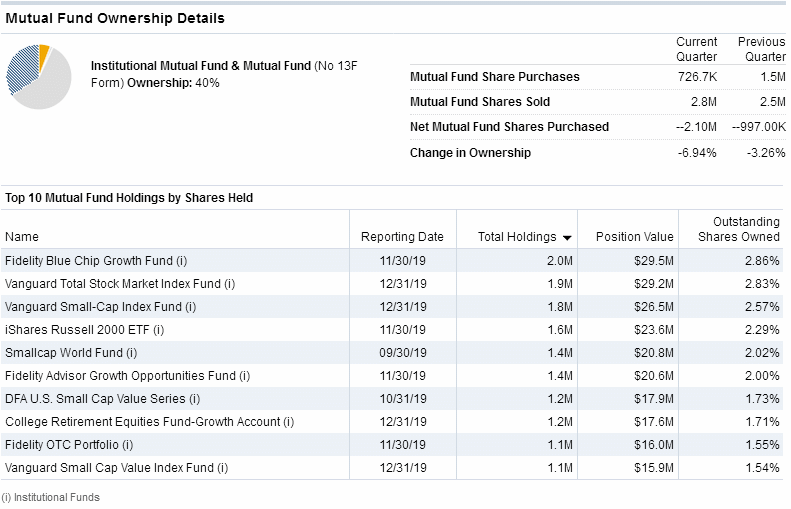Click the (i) Institutional Funds footnote
791x509 pixels.
click(x=51, y=497)
